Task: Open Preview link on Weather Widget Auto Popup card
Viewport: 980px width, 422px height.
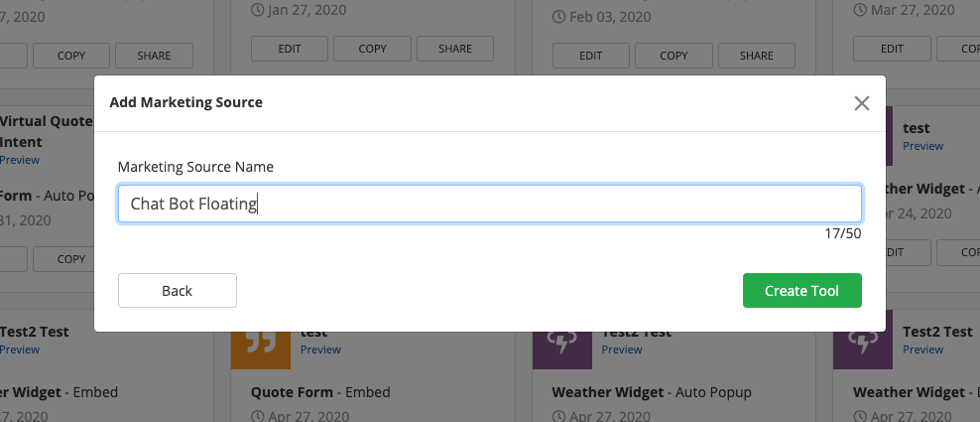Action: coord(622,350)
